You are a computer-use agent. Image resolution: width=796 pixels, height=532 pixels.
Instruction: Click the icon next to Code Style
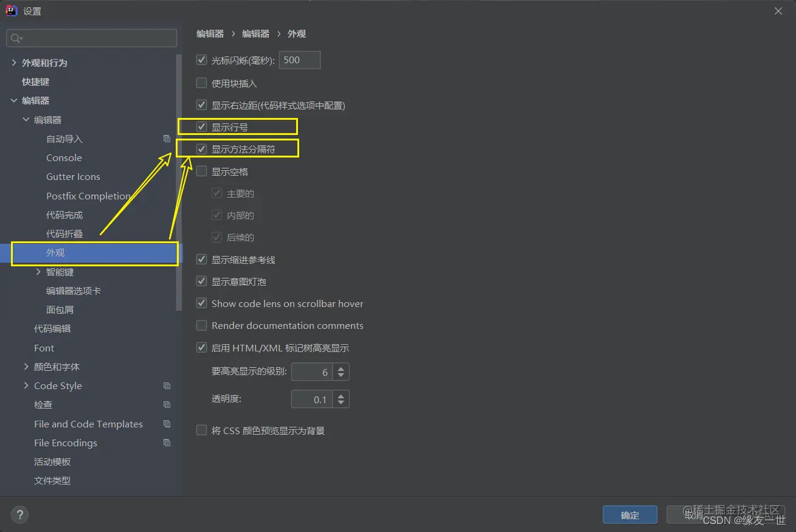167,385
